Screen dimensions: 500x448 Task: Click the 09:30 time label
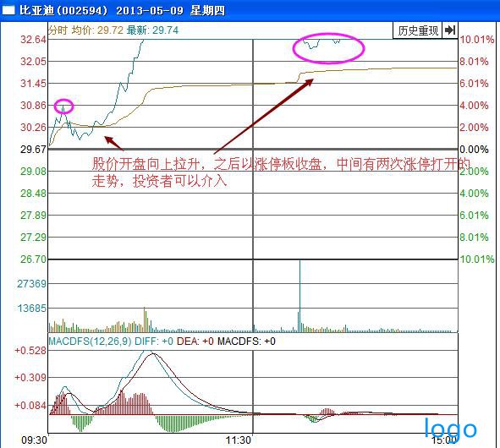pos(34,440)
